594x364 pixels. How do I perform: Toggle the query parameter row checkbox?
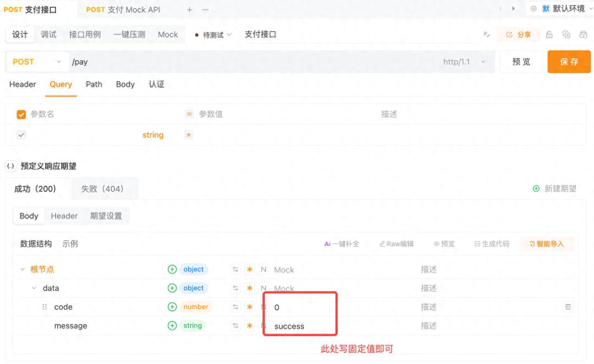click(21, 135)
